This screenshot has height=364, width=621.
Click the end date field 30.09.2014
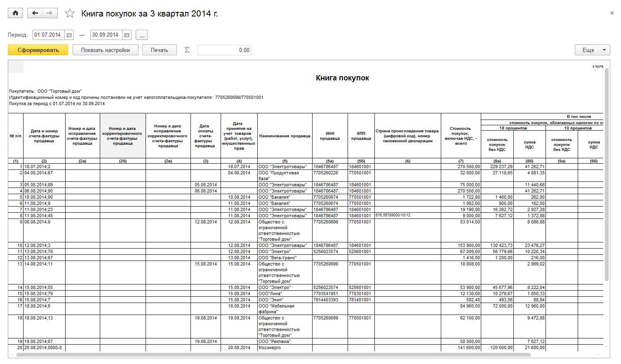point(106,35)
